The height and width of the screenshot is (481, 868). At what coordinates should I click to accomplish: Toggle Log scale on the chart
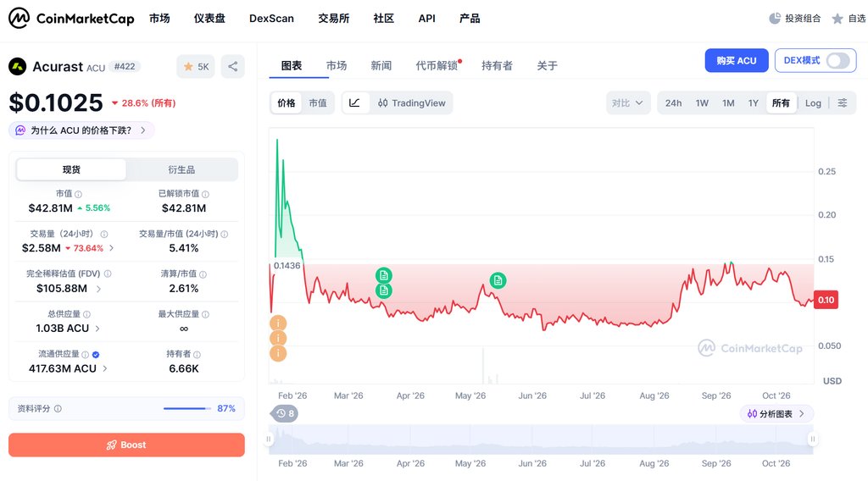[813, 102]
